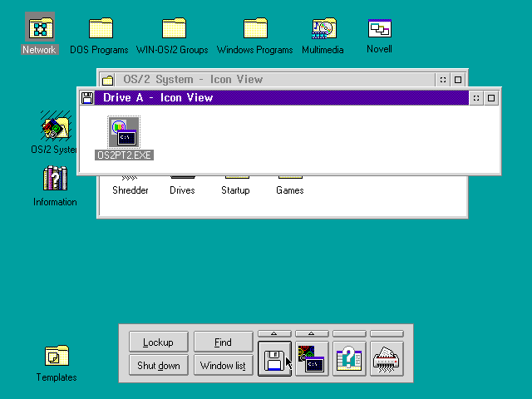Viewport: 532px width, 399px height.
Task: Click the Drive A diskette icon in LaunchPad
Action: [274, 359]
